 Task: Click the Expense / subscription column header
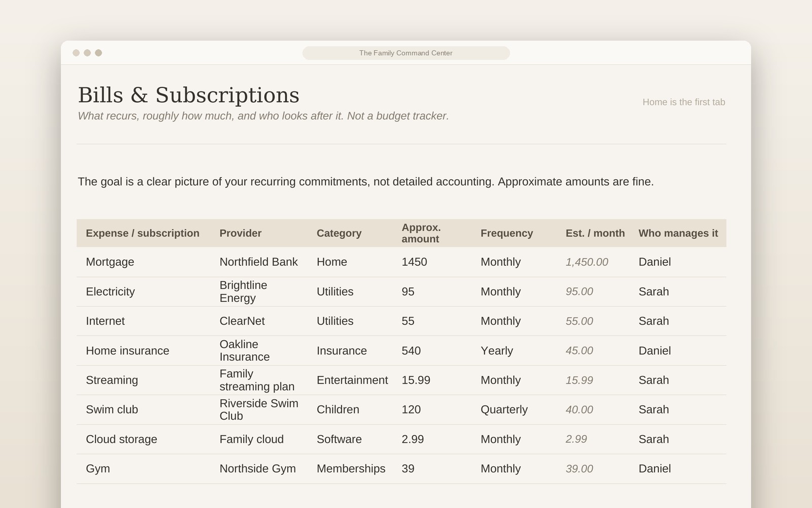coord(143,233)
